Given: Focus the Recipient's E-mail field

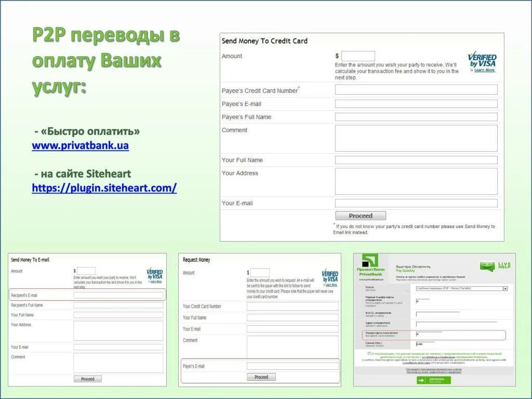Looking at the screenshot, I should [118, 295].
